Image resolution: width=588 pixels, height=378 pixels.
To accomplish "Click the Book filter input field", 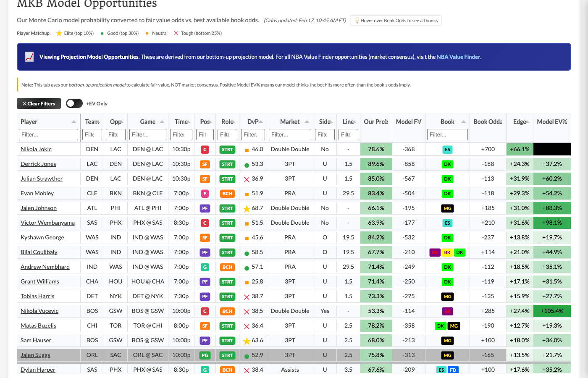I will 447,134.
